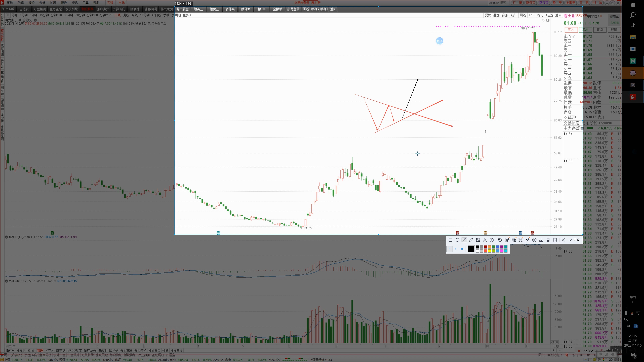Screen dimensions: 644x362
Task: Switch to the 市场 tab
Action: tap(121, 3)
